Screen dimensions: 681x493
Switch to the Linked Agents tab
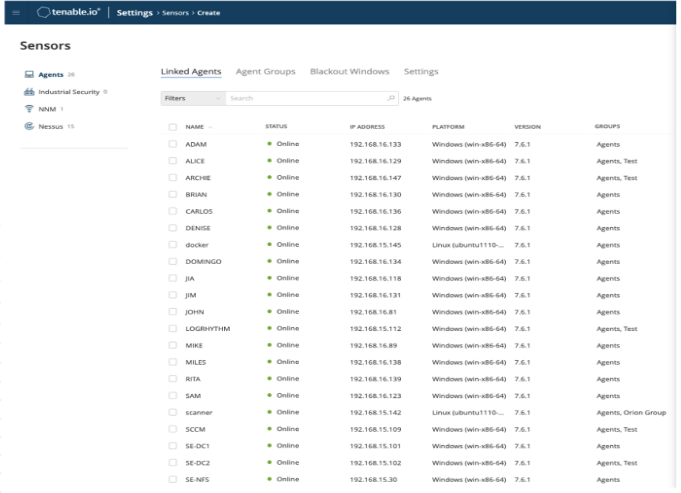(x=191, y=72)
